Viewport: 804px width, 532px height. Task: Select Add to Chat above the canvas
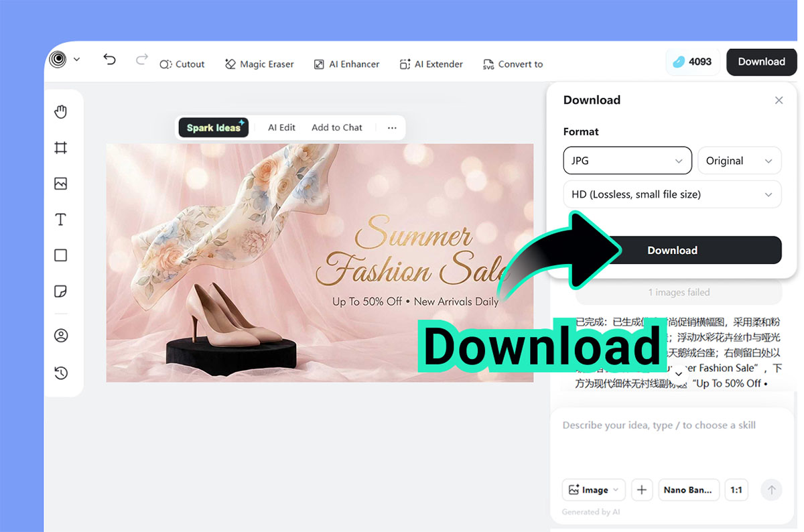(337, 127)
